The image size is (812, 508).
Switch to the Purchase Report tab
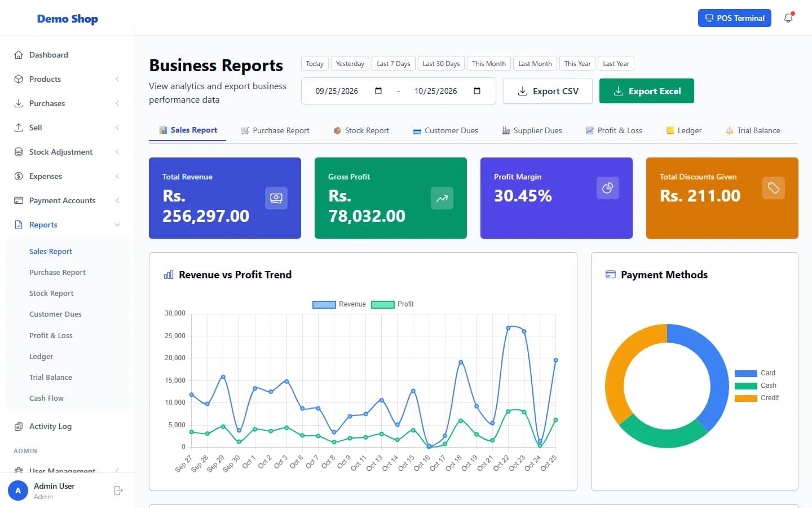coord(275,130)
